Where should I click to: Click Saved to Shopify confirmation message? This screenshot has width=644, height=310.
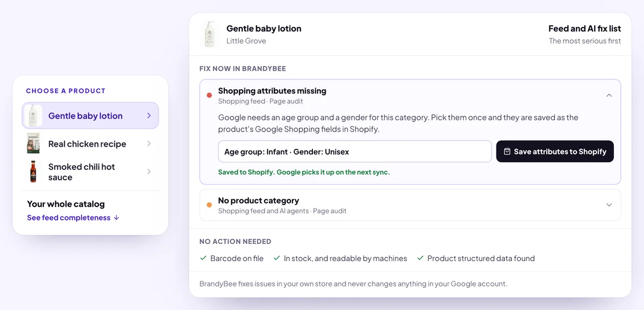tap(304, 172)
